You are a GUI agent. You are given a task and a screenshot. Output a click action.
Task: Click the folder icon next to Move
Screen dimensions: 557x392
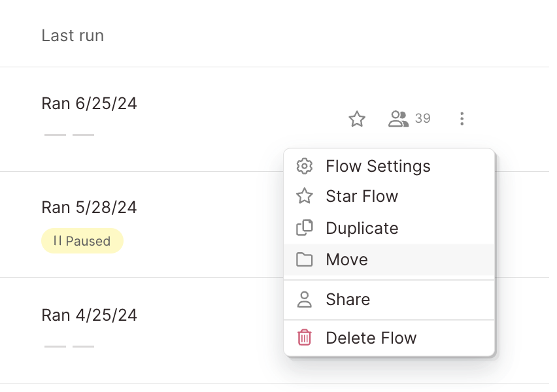coord(304,259)
